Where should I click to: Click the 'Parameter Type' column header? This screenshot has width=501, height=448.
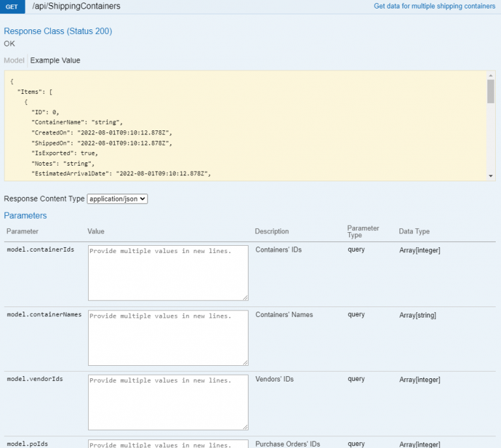(x=363, y=231)
